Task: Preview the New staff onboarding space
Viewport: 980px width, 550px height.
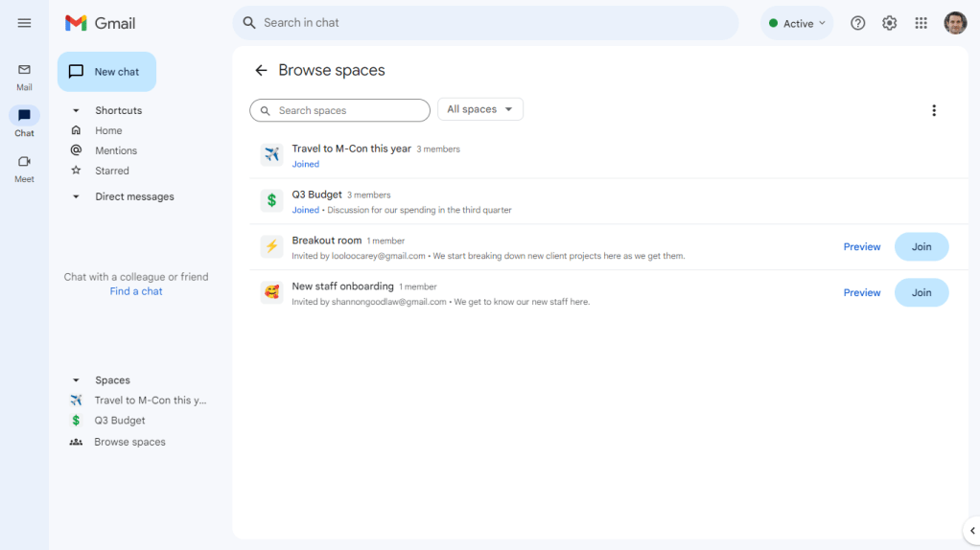Action: (861, 293)
